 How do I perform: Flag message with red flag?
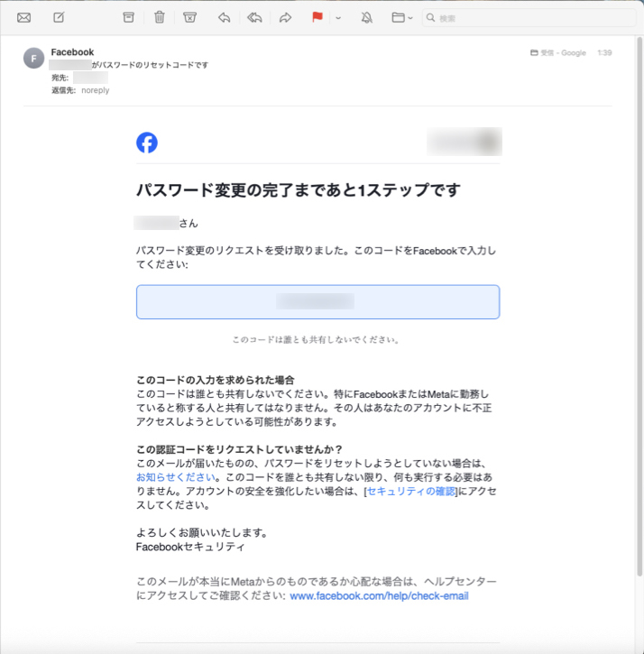click(x=317, y=17)
